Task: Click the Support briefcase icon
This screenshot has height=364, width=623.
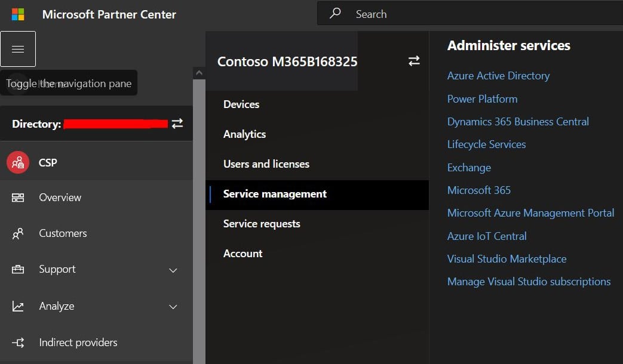Action: coord(18,269)
